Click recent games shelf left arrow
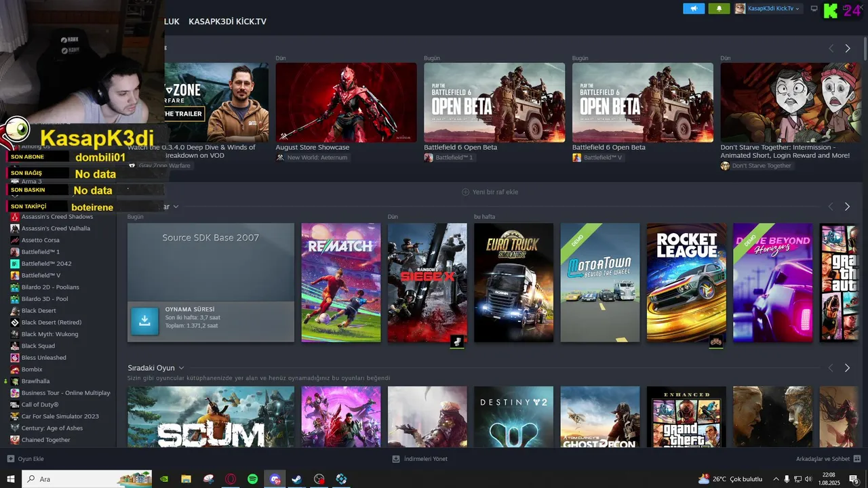Screen dimensions: 868x488 click(831, 206)
